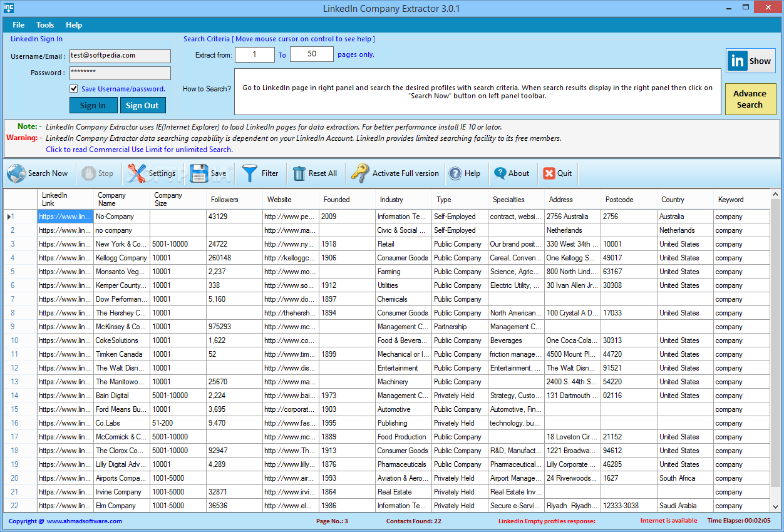Click the Quit red X icon

coord(549,173)
